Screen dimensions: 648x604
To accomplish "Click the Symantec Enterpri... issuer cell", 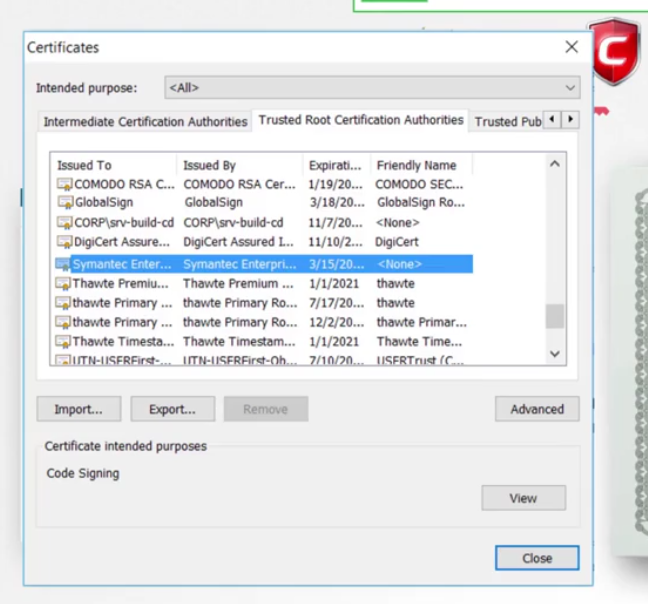I will pos(240,264).
